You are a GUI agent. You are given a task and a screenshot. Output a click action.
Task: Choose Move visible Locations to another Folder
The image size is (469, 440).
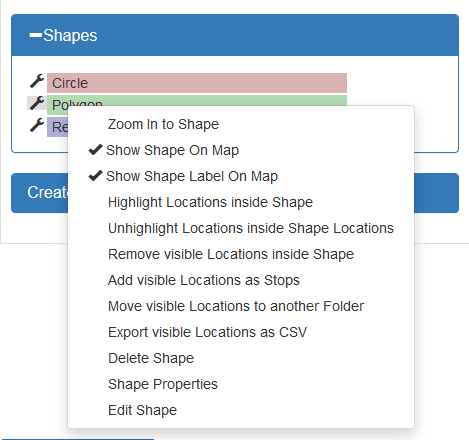(x=236, y=306)
